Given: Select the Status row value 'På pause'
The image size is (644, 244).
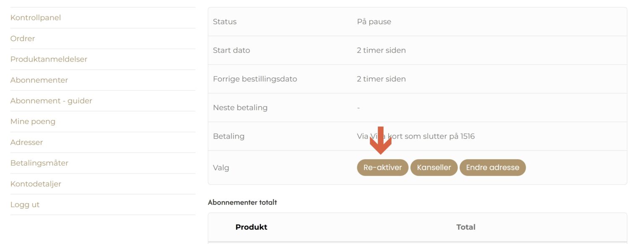Looking at the screenshot, I should [373, 21].
